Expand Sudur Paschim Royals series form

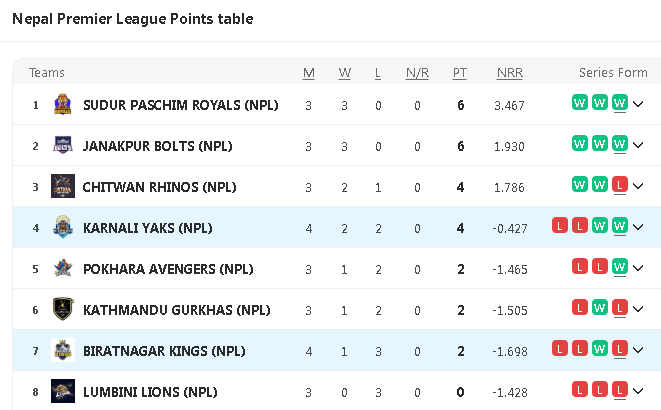(x=638, y=103)
